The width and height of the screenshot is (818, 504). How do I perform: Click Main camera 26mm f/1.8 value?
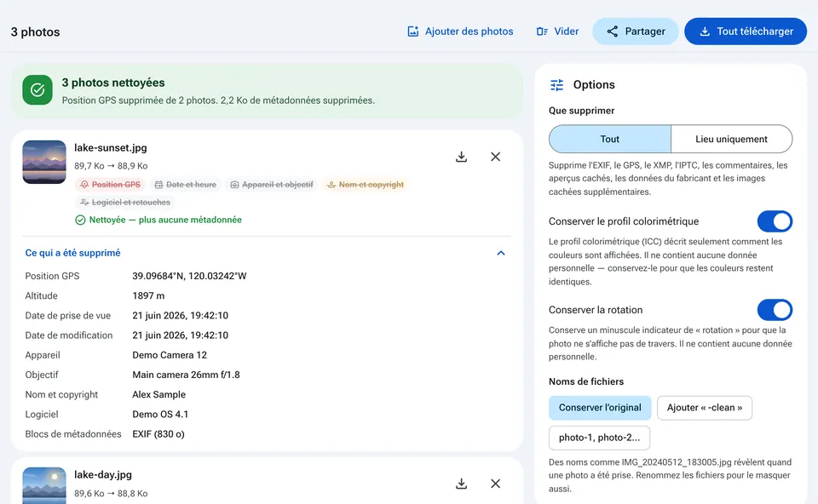(186, 375)
